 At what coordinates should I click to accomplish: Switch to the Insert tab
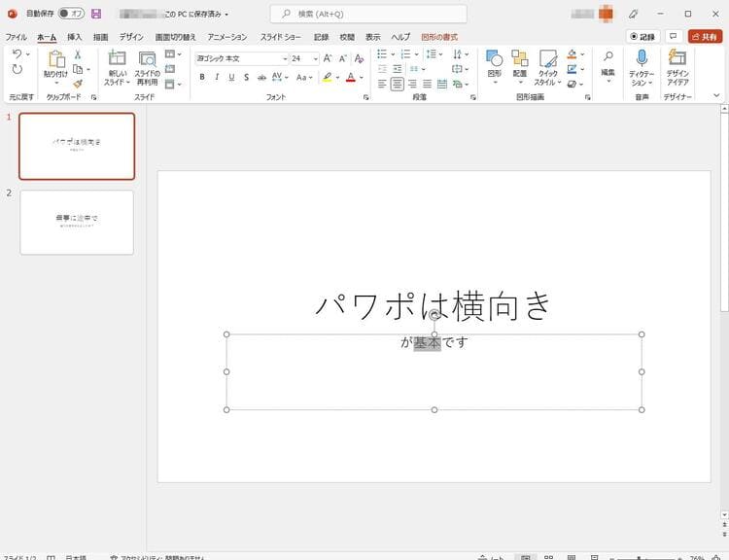[75, 37]
